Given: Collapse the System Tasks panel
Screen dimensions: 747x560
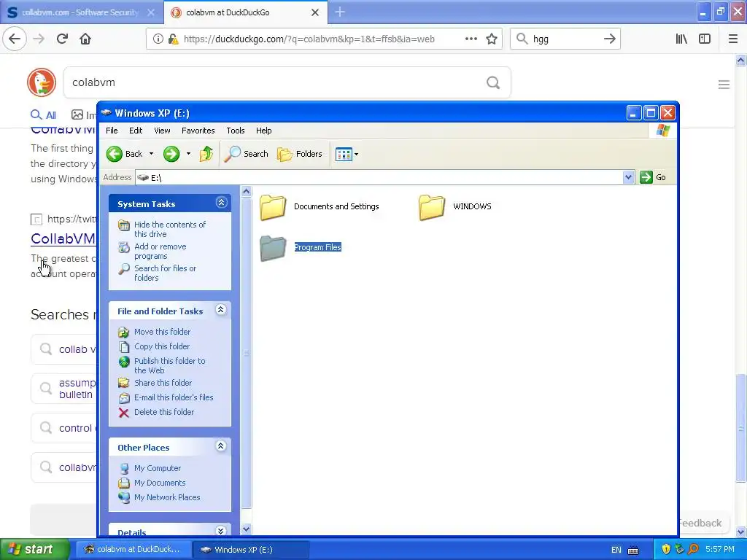Looking at the screenshot, I should (221, 203).
